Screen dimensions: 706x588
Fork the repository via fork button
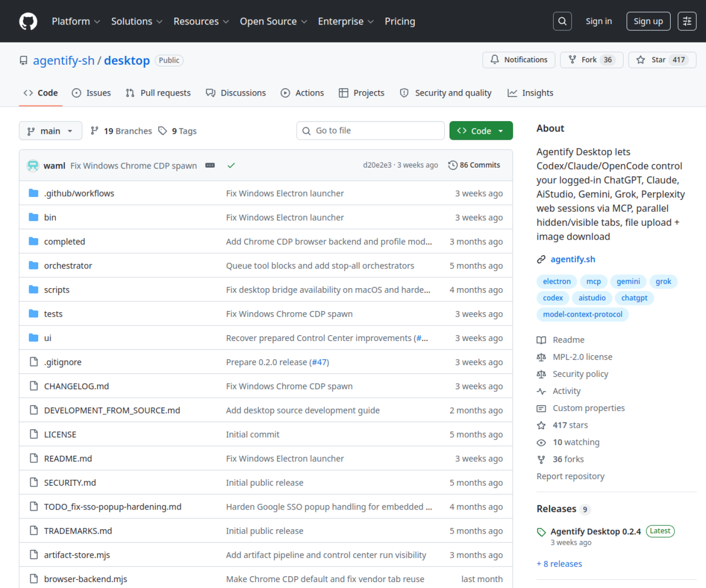click(x=591, y=60)
